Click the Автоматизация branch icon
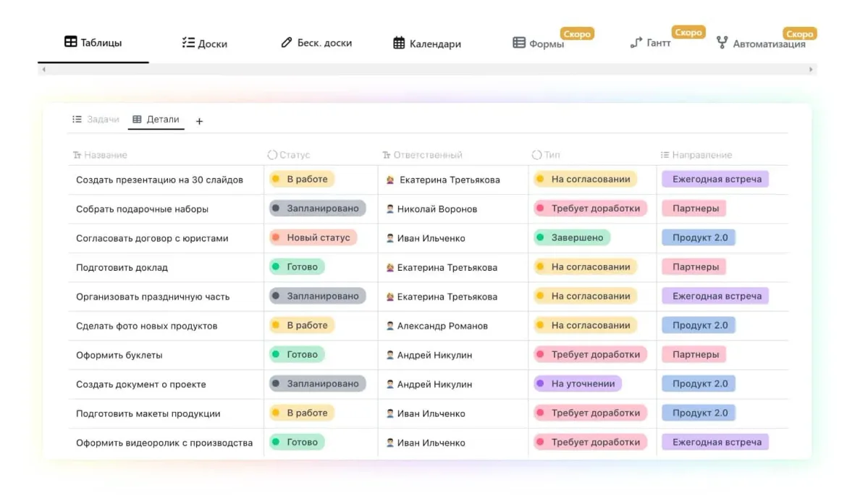 tap(722, 43)
